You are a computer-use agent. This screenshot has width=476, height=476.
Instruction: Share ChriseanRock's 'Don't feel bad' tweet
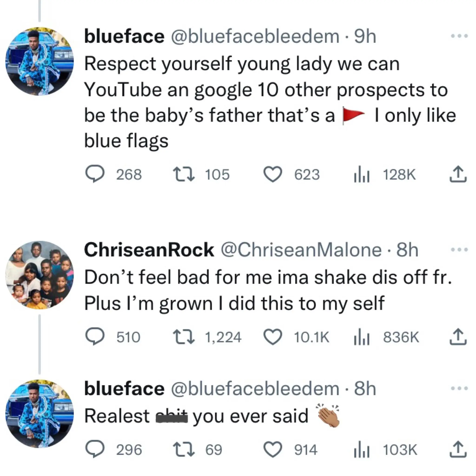point(458,337)
